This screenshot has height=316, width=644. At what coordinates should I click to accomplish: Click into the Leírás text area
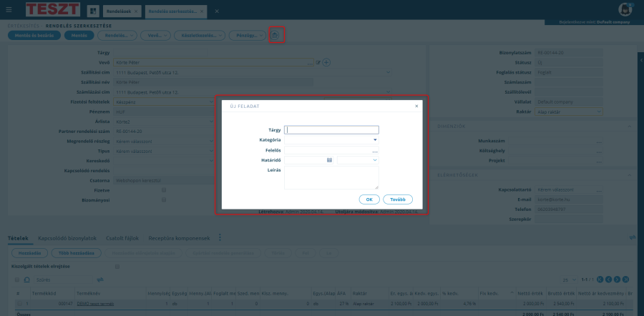331,178
